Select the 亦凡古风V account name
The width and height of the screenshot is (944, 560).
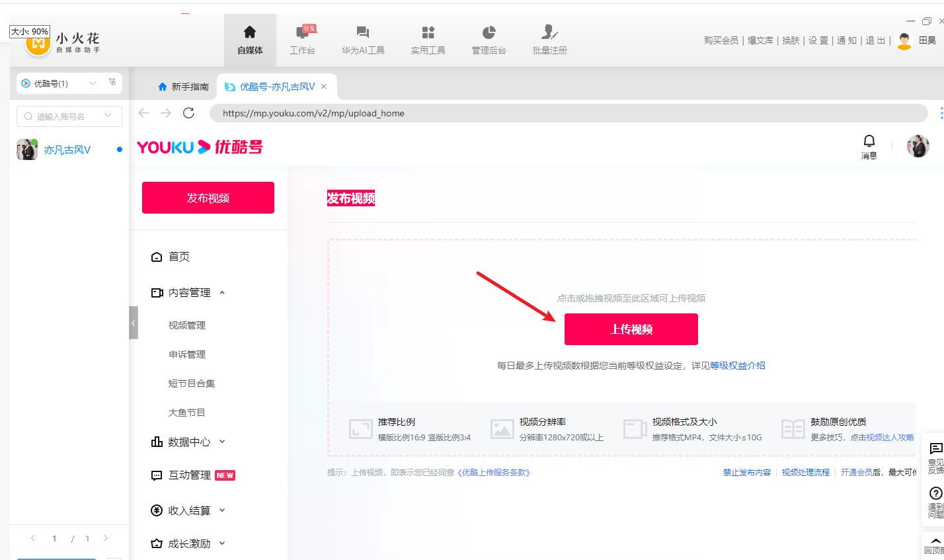(67, 150)
